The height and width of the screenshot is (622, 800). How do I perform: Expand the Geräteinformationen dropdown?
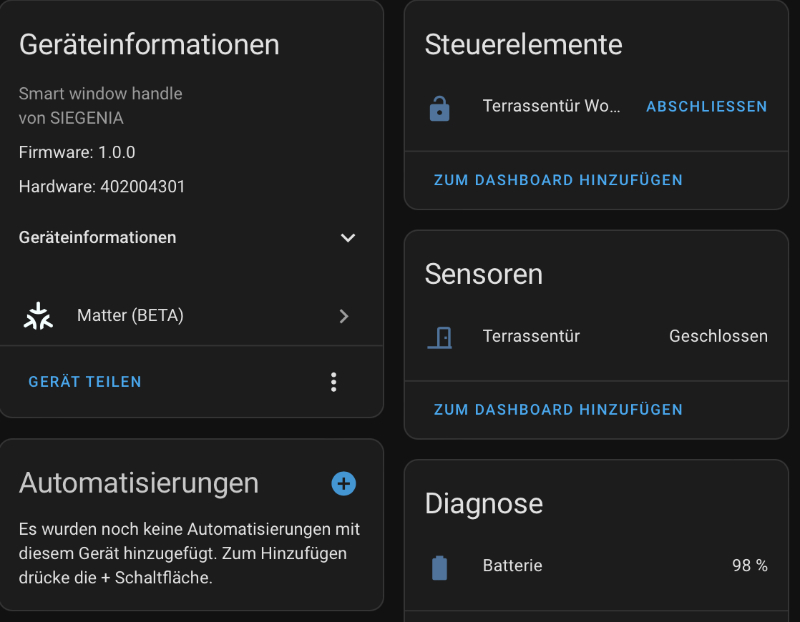pos(348,238)
